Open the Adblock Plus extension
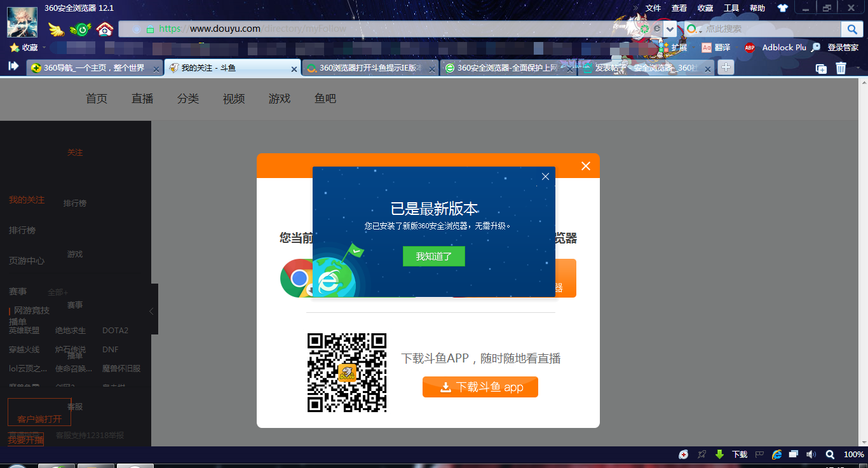Viewport: 868px width, 468px height. click(x=775, y=48)
